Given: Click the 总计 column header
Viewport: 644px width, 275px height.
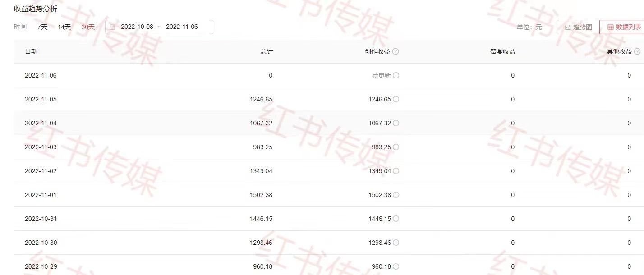Looking at the screenshot, I should [x=267, y=51].
